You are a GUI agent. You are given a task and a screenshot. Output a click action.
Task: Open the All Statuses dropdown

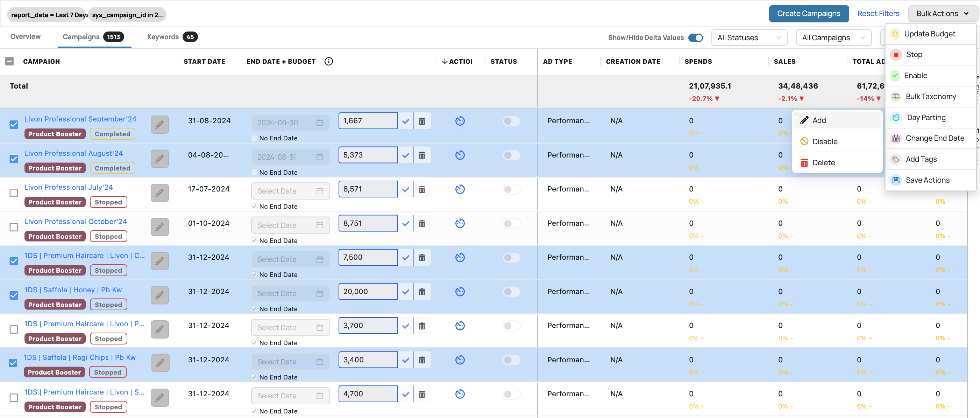tap(749, 38)
